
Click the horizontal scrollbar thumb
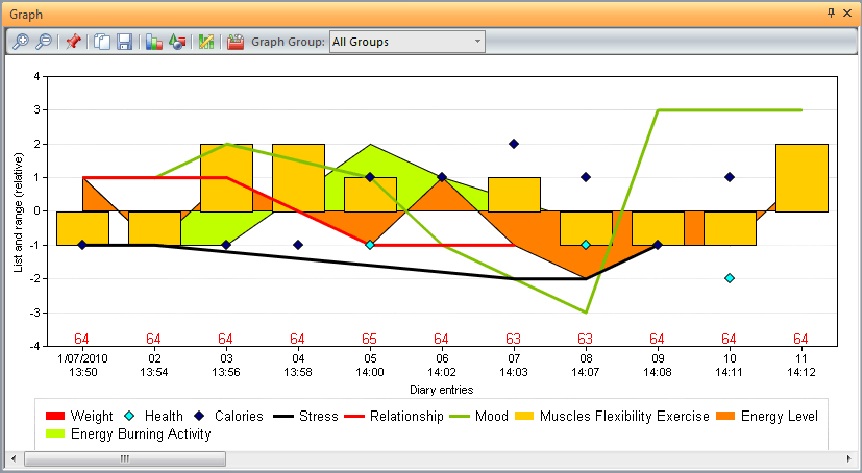[125, 459]
